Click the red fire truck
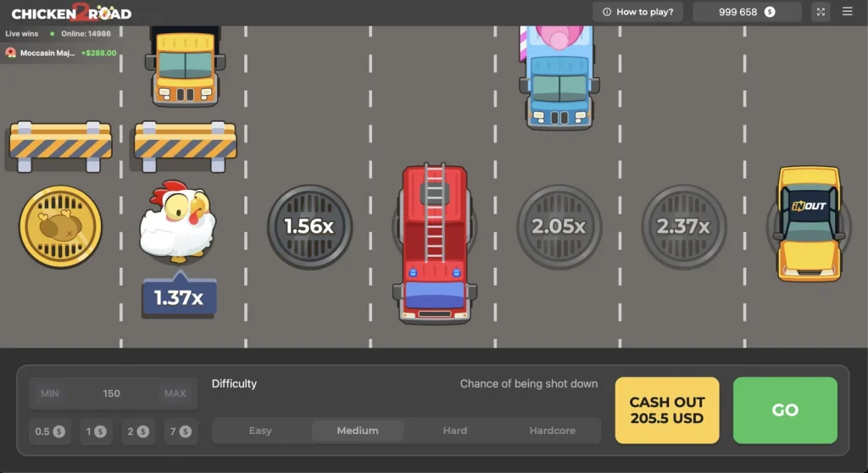868x473 pixels. click(435, 243)
